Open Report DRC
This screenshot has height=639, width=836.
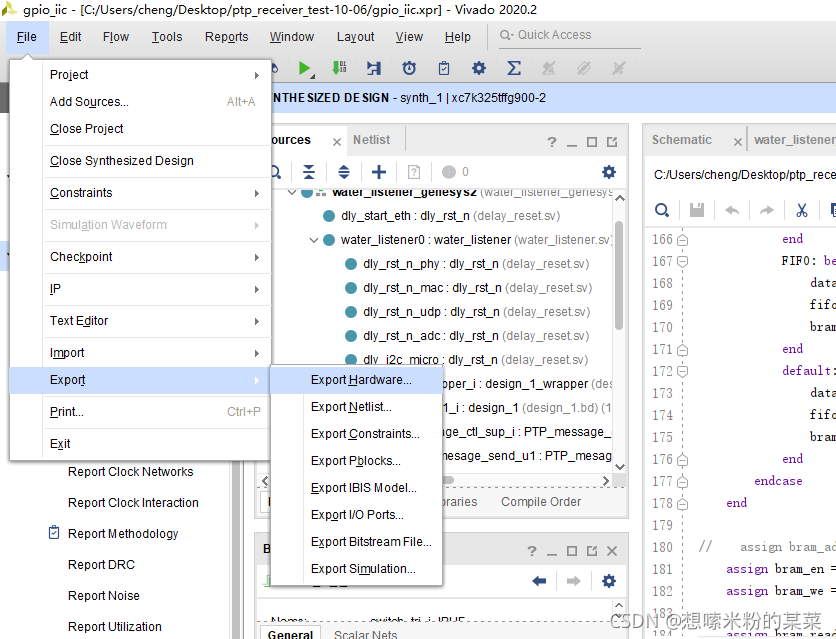[101, 564]
